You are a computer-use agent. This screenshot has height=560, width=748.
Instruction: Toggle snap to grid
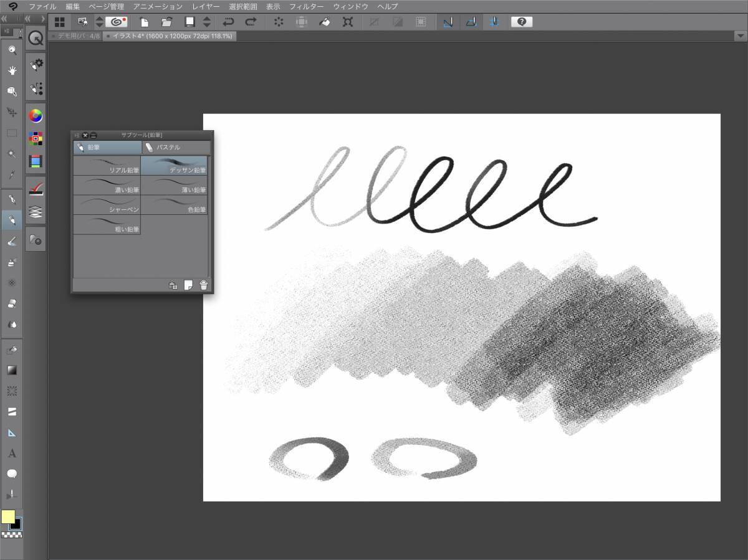[x=494, y=22]
